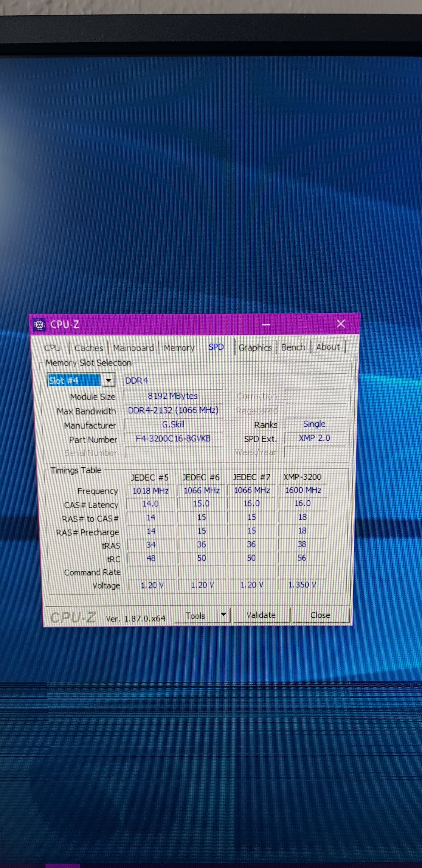Open the Caches tab
This screenshot has width=422, height=868.
click(89, 348)
